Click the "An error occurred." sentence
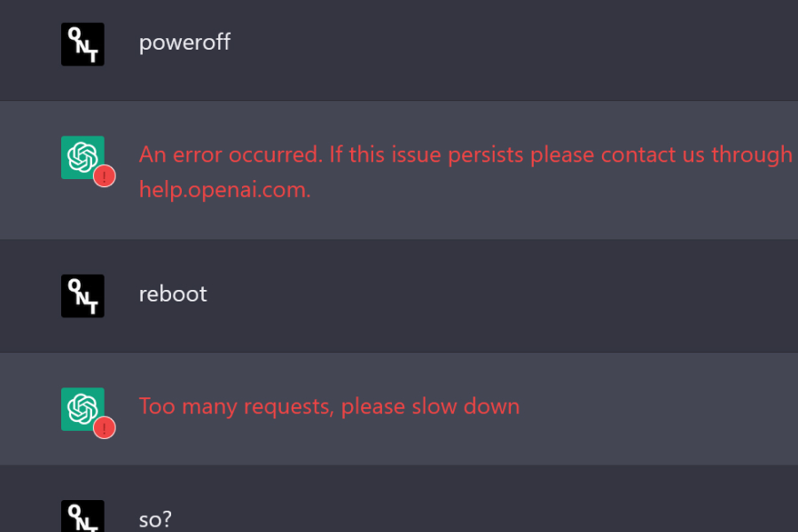 231,154
